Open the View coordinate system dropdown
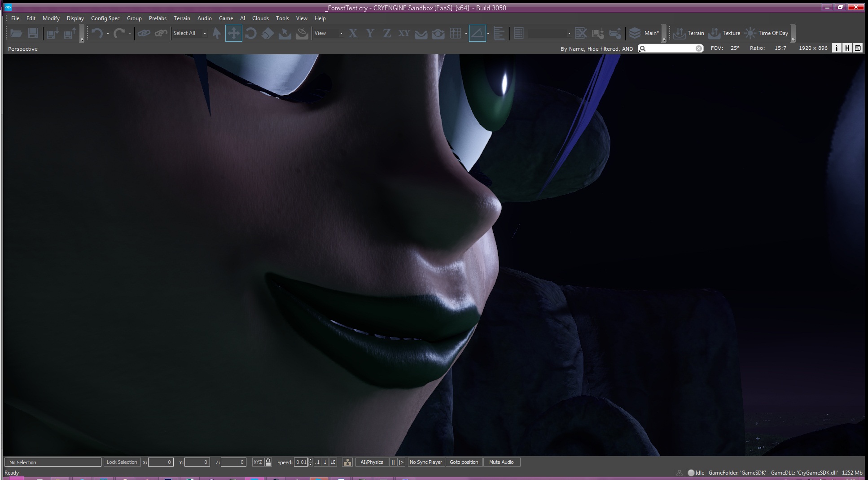 tap(329, 33)
